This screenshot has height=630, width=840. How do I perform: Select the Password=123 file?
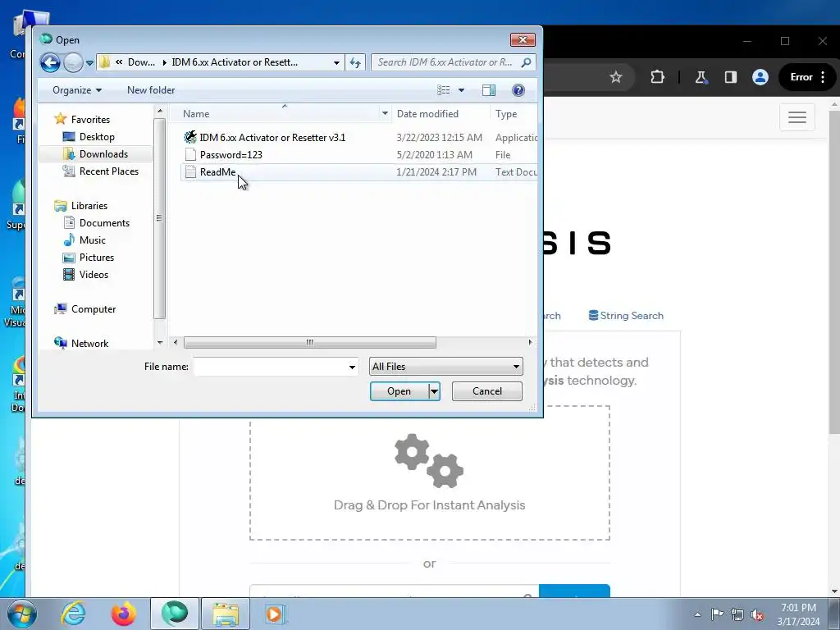coord(231,155)
